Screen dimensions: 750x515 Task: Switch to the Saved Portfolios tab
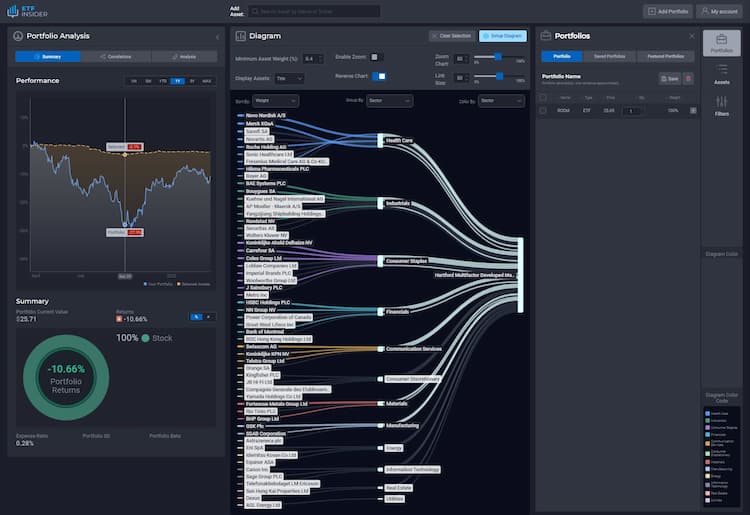(610, 56)
